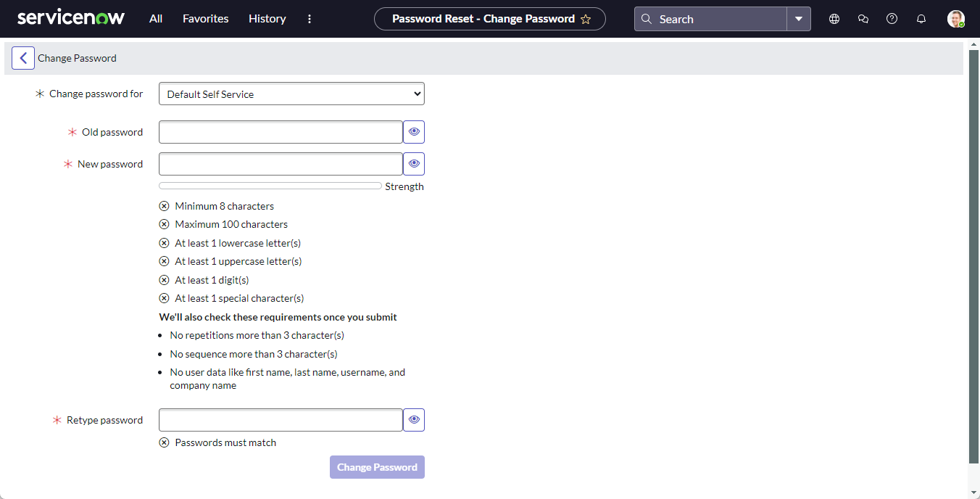Show the New password text
The image size is (980, 499).
pyautogui.click(x=414, y=163)
